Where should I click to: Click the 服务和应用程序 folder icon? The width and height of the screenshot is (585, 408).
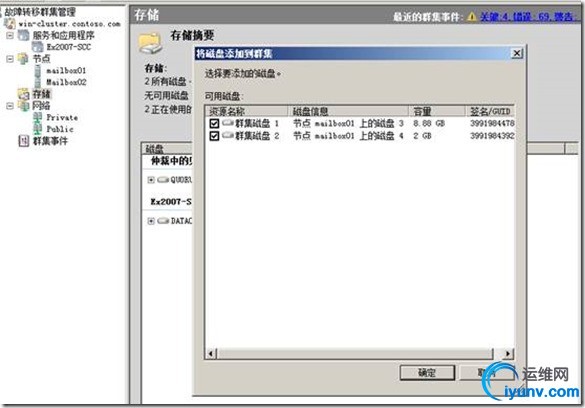tap(23, 35)
